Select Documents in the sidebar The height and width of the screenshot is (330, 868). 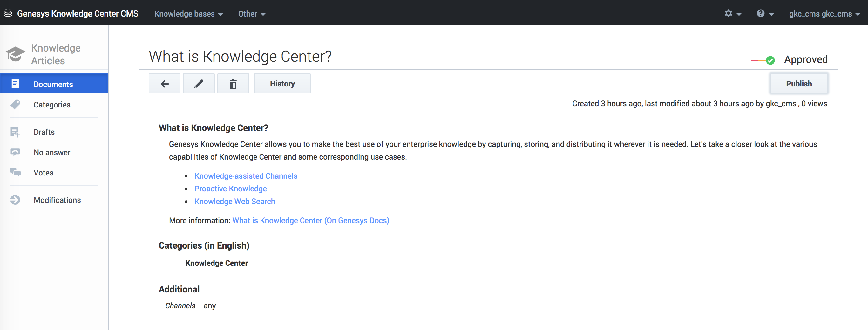(x=53, y=84)
